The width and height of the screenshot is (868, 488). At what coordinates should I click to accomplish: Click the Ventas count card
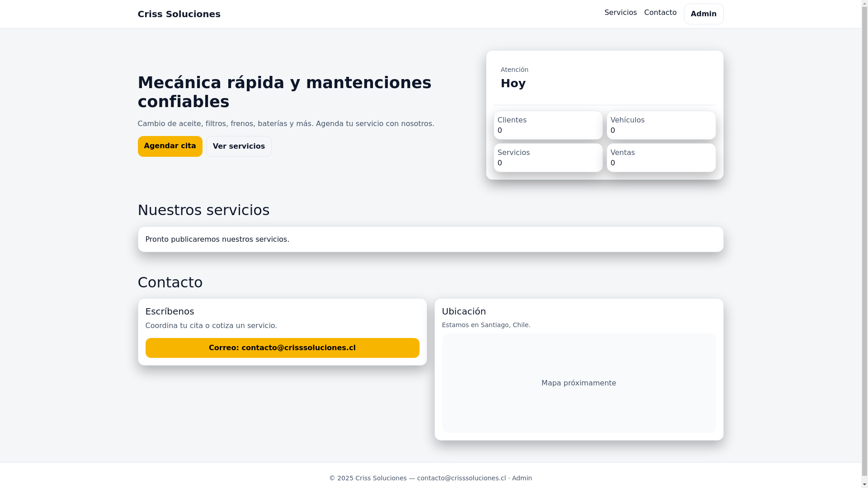coord(660,158)
